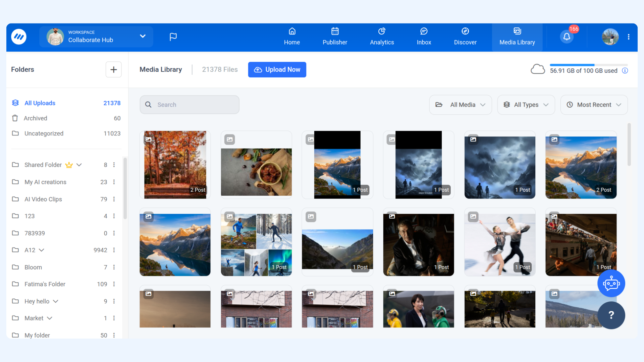Open the chatbot assistant icon
This screenshot has width=644, height=362.
click(x=611, y=284)
